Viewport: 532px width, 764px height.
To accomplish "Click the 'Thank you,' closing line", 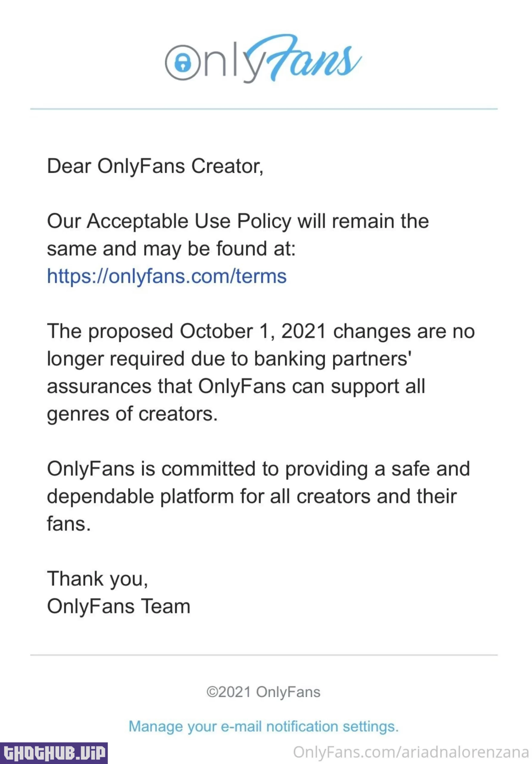I will (x=98, y=579).
